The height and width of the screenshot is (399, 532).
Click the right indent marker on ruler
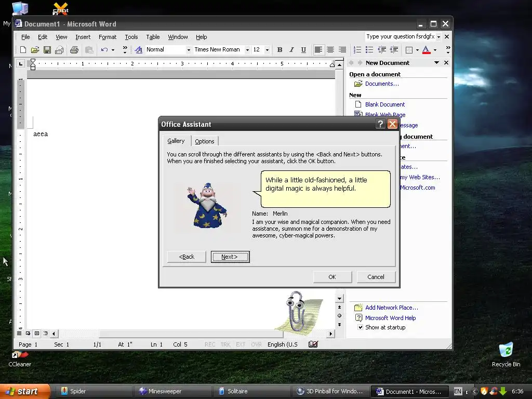(x=332, y=64)
